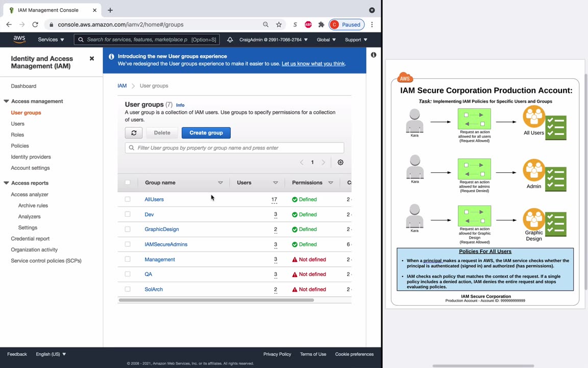Screen dimensions: 588x368
Task: Toggle the select-all groups checkbox
Action: [128, 182]
